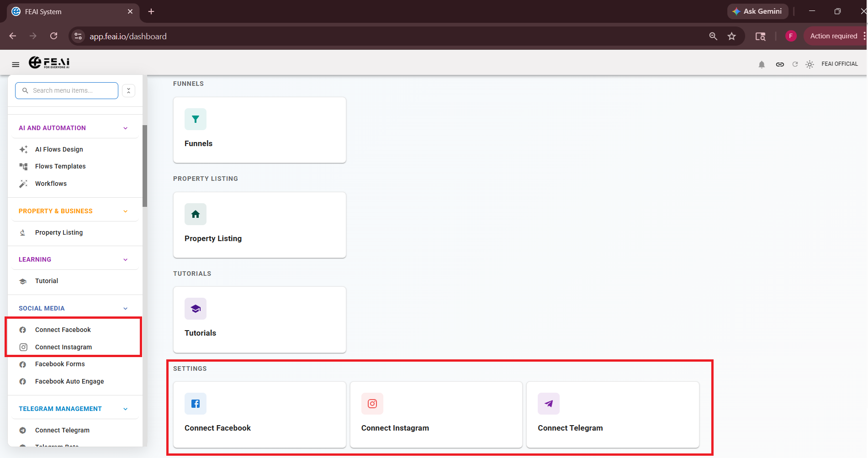The image size is (868, 458).
Task: Click Telegram icon beside Connect Telegram in sidebar
Action: click(23, 430)
